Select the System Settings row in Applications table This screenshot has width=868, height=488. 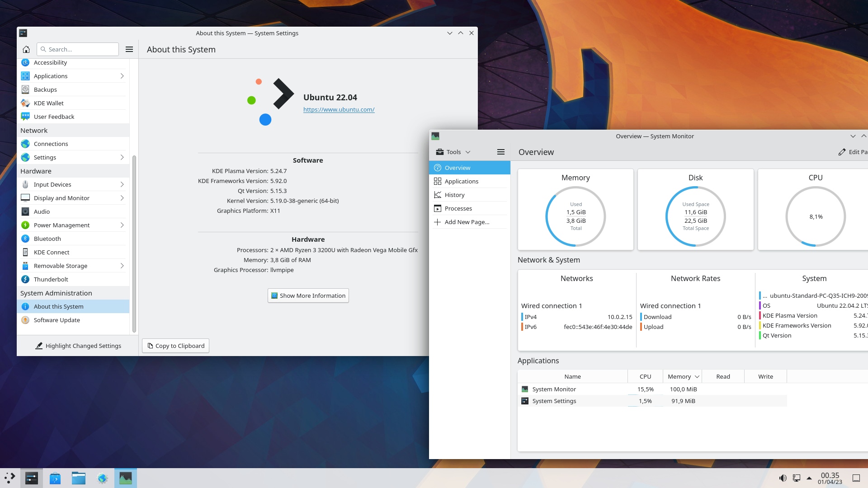[x=652, y=401]
